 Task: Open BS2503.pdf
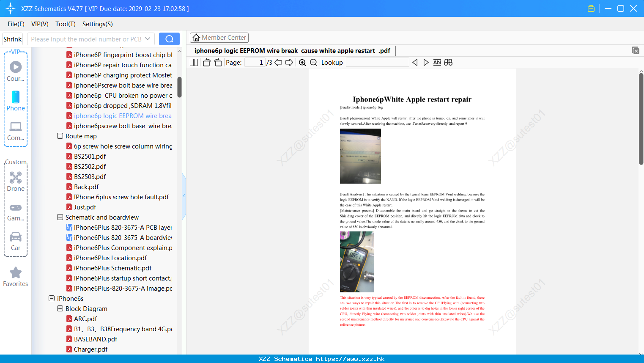[x=86, y=176]
